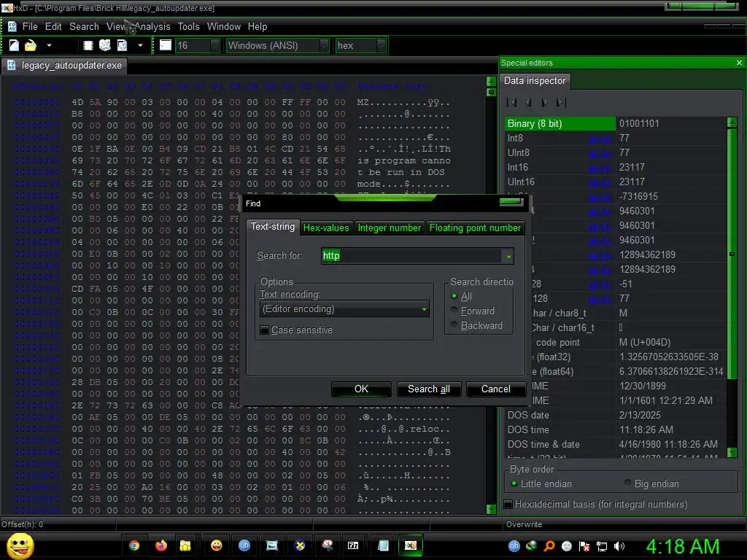Click the next-byte arrow in Data inspector

[x=544, y=102]
